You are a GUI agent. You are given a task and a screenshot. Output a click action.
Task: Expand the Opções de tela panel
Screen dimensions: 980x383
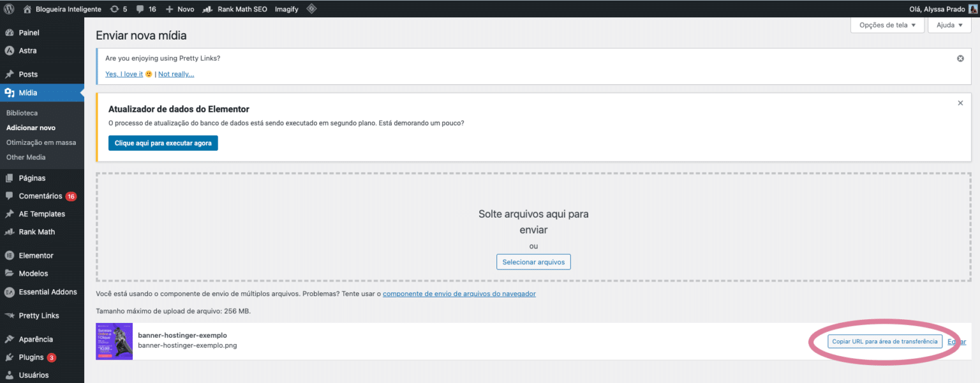point(887,24)
